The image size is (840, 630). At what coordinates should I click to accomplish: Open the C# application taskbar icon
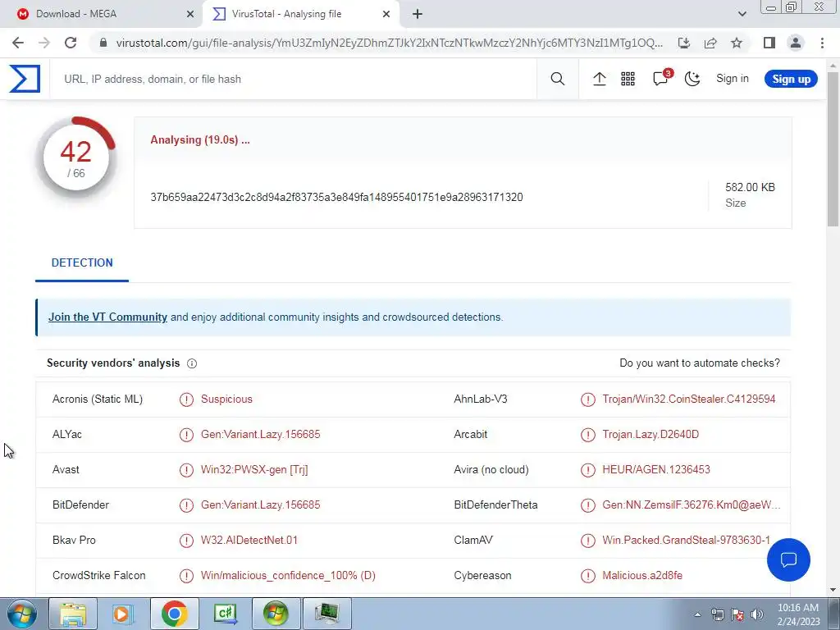click(225, 614)
